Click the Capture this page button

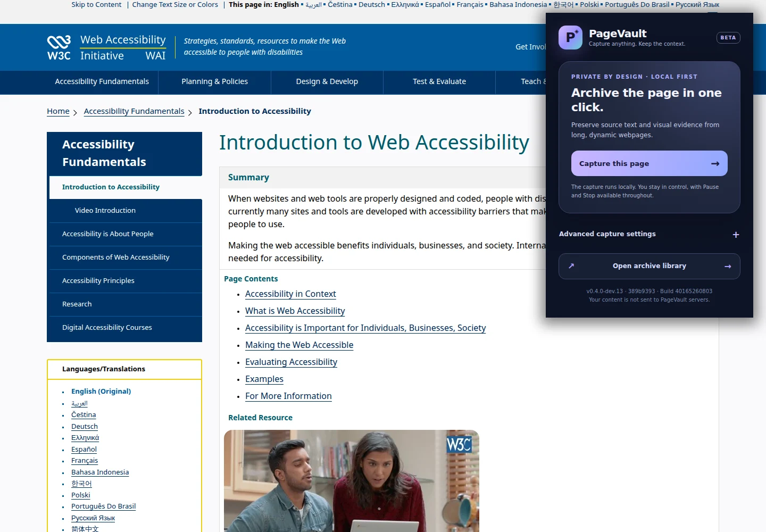click(x=649, y=163)
